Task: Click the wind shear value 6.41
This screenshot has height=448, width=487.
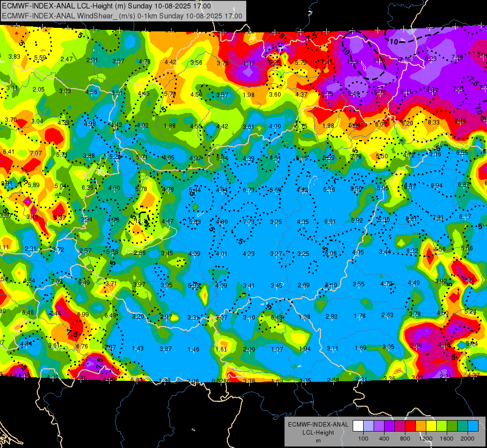Action: click(8, 152)
